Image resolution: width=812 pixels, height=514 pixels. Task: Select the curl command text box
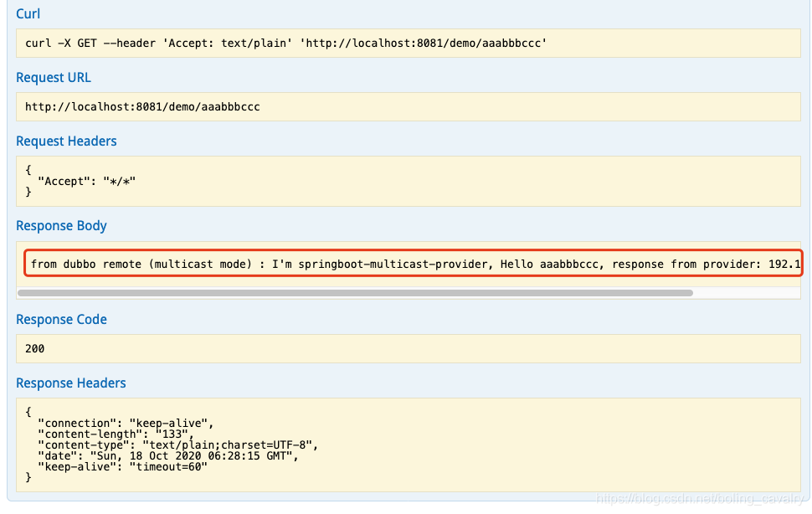click(408, 43)
